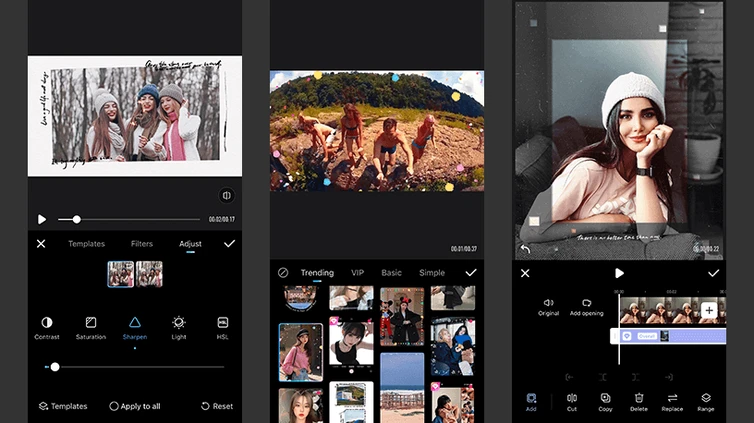
Task: Close the right editor panel with X
Action: pos(525,273)
